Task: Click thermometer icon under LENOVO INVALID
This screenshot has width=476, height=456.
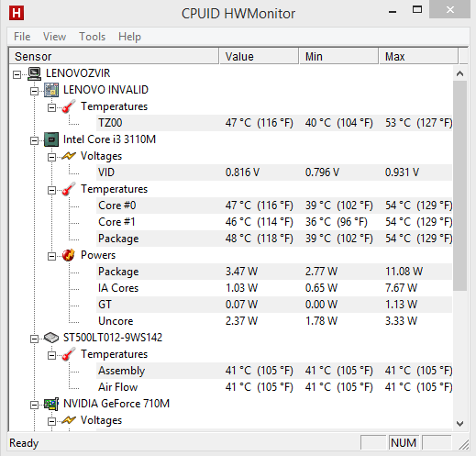Action: tap(69, 106)
